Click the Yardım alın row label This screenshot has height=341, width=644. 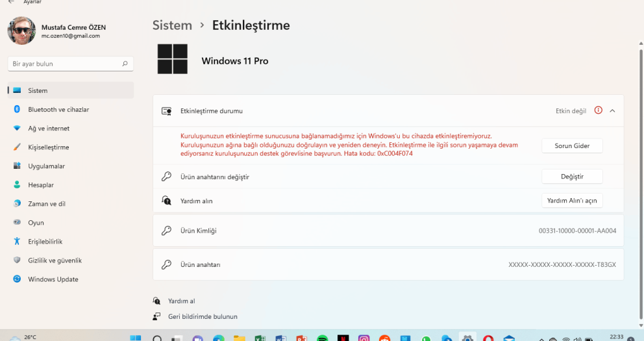point(196,201)
